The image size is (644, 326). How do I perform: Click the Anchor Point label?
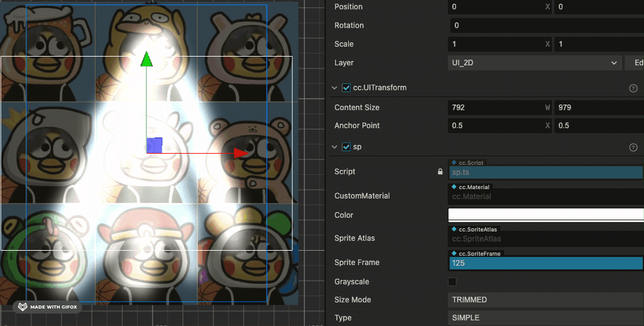pos(357,126)
